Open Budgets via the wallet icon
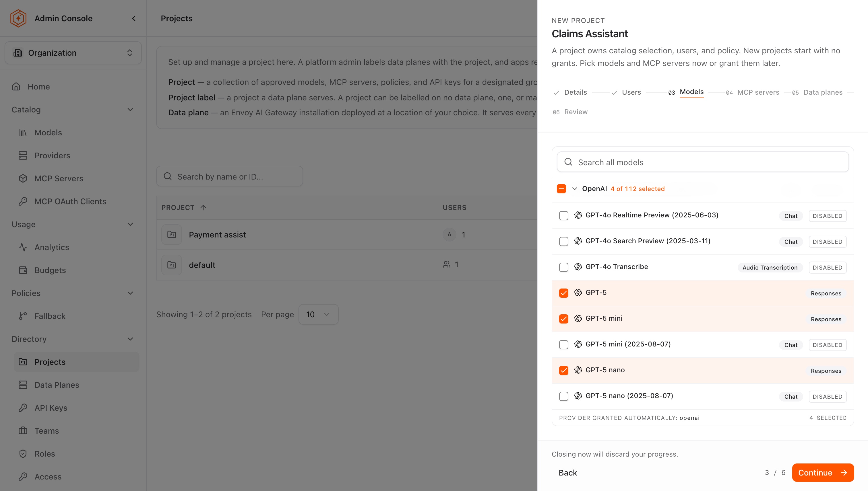The width and height of the screenshot is (868, 491). (23, 270)
